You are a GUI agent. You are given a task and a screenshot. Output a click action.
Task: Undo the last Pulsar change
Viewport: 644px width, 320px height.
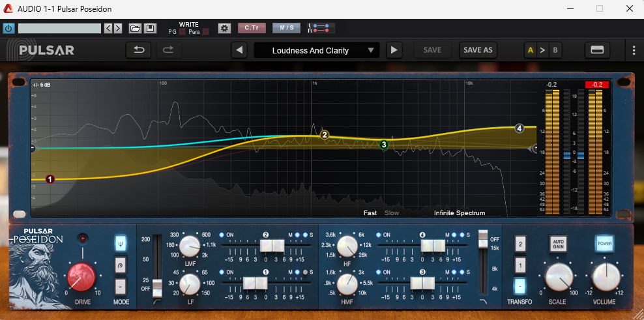tap(139, 50)
